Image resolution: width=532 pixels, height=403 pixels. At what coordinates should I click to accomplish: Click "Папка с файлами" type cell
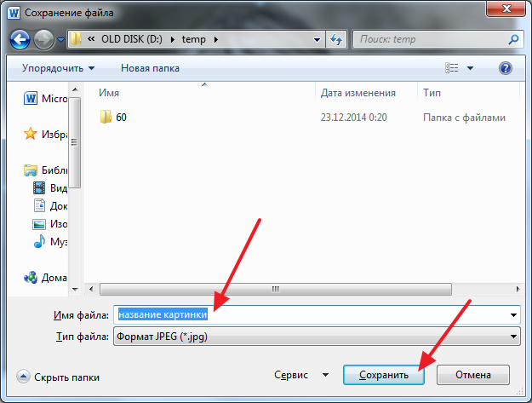pos(464,118)
